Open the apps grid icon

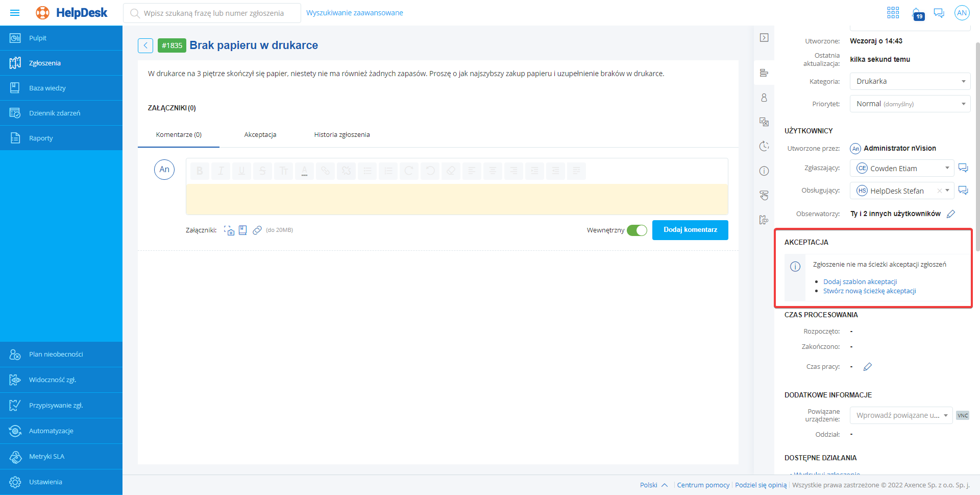click(893, 13)
